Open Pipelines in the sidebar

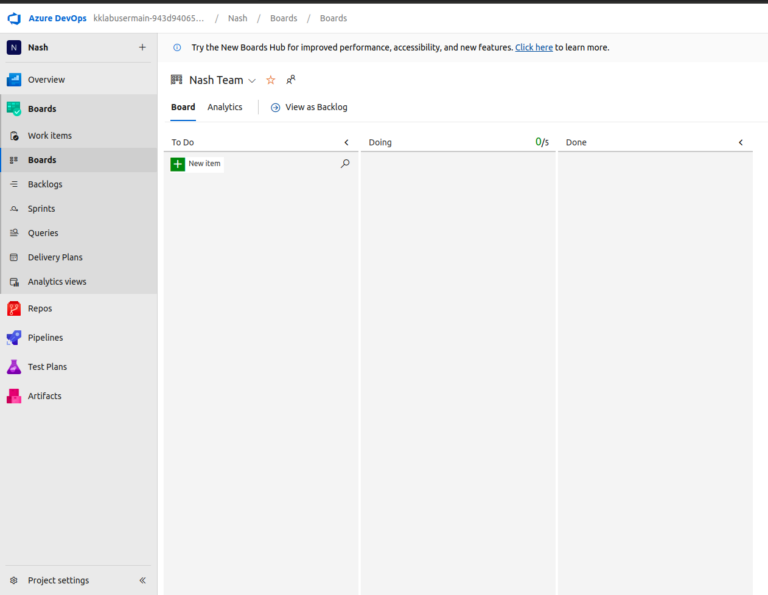(46, 337)
